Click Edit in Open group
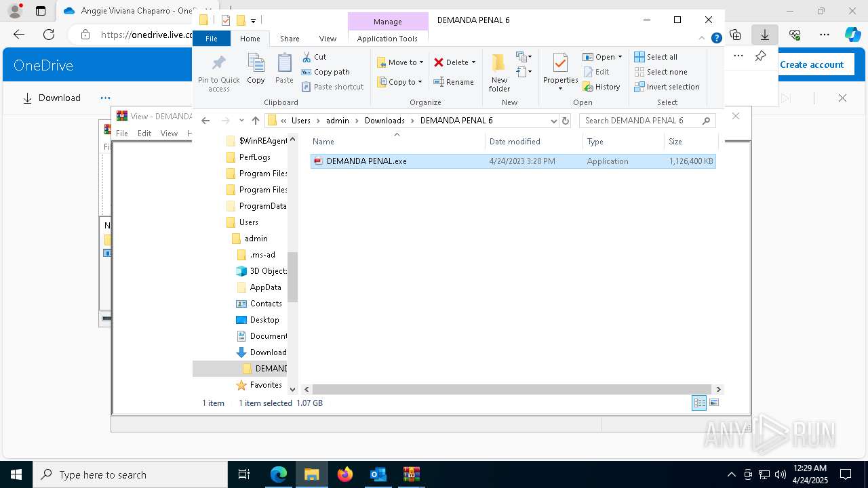Screen dimensions: 868x488 [x=596, y=72]
